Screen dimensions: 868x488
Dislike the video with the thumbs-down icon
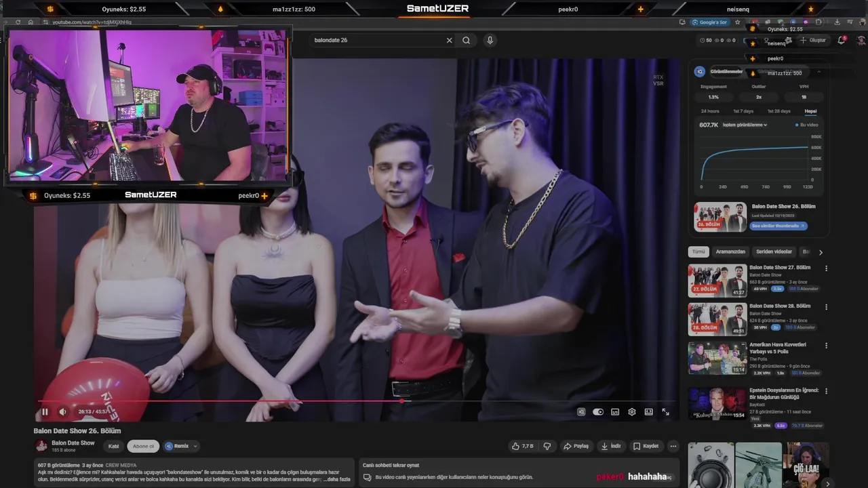[x=547, y=446]
